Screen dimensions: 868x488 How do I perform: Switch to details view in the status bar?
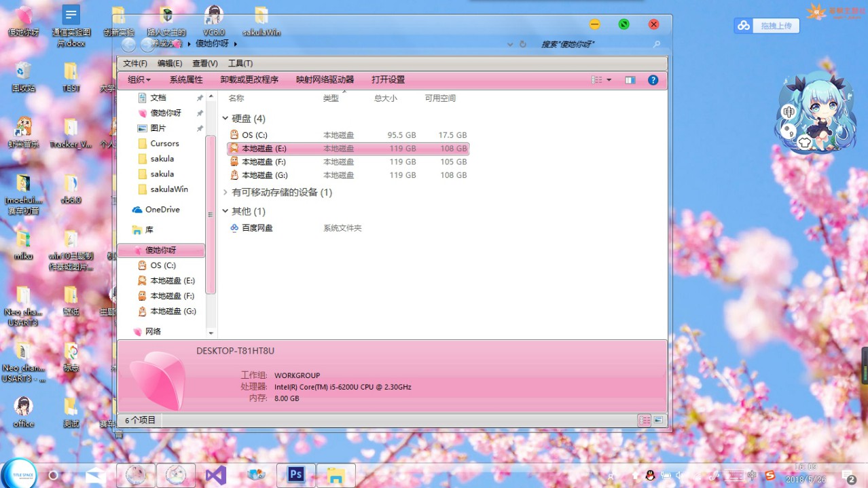click(645, 421)
